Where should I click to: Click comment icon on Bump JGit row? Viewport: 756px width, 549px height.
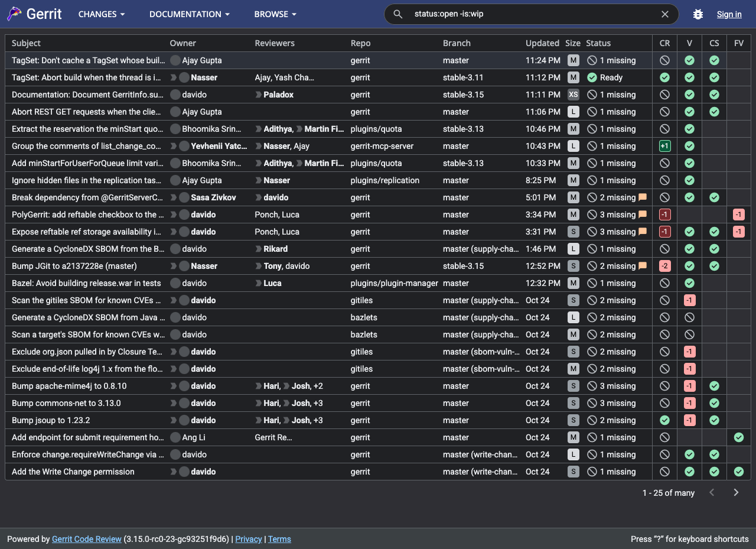(x=643, y=266)
